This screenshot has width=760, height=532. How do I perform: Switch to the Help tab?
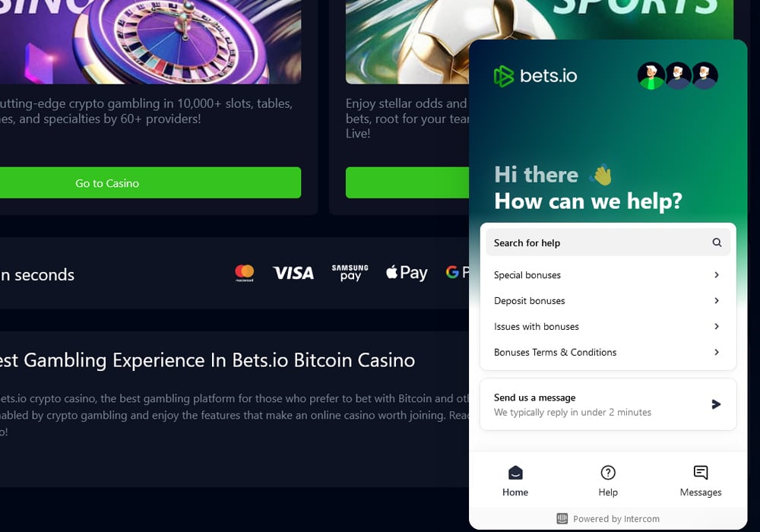(608, 481)
